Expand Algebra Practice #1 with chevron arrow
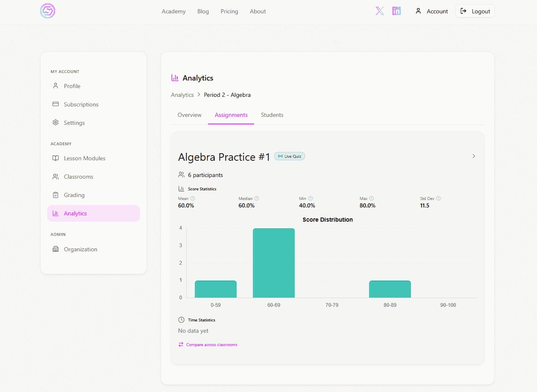The image size is (537, 392). click(x=473, y=156)
